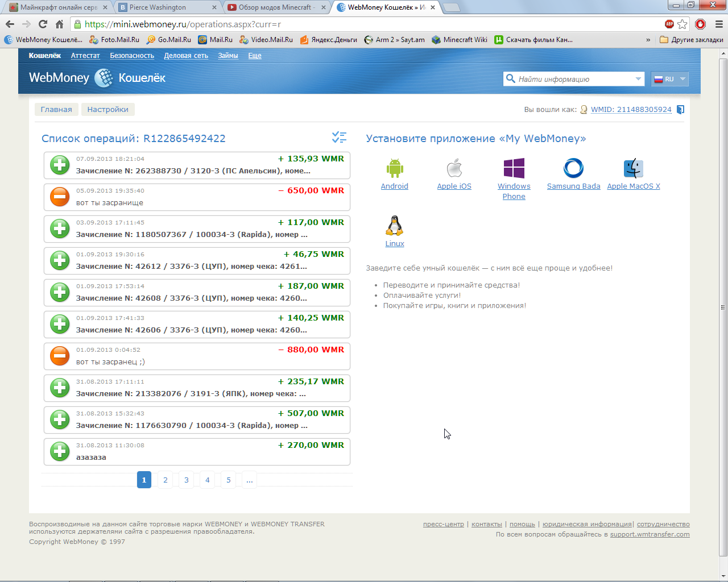
Task: Click the page vertical scrollbar
Action: (x=723, y=307)
